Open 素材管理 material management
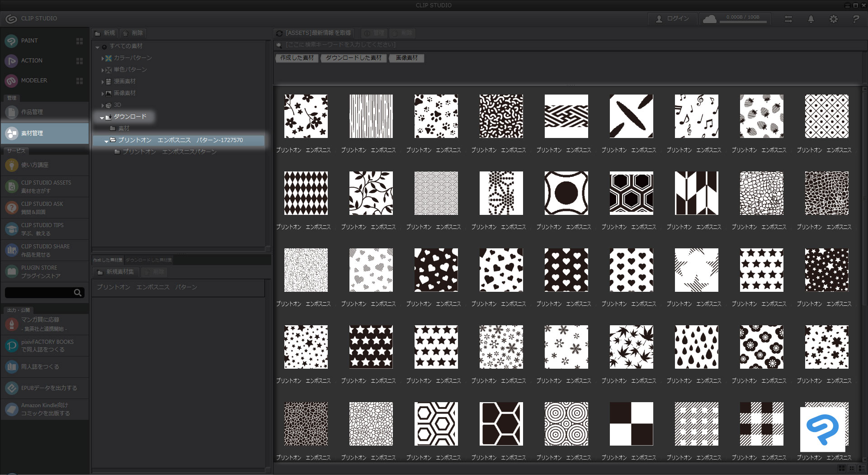This screenshot has height=475, width=868. coord(45,133)
